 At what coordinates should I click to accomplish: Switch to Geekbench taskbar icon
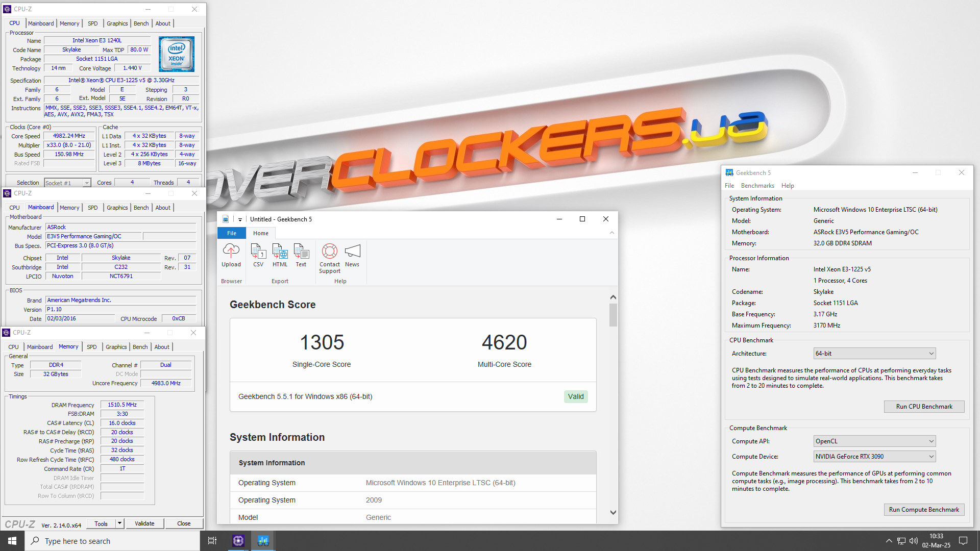tap(263, 541)
